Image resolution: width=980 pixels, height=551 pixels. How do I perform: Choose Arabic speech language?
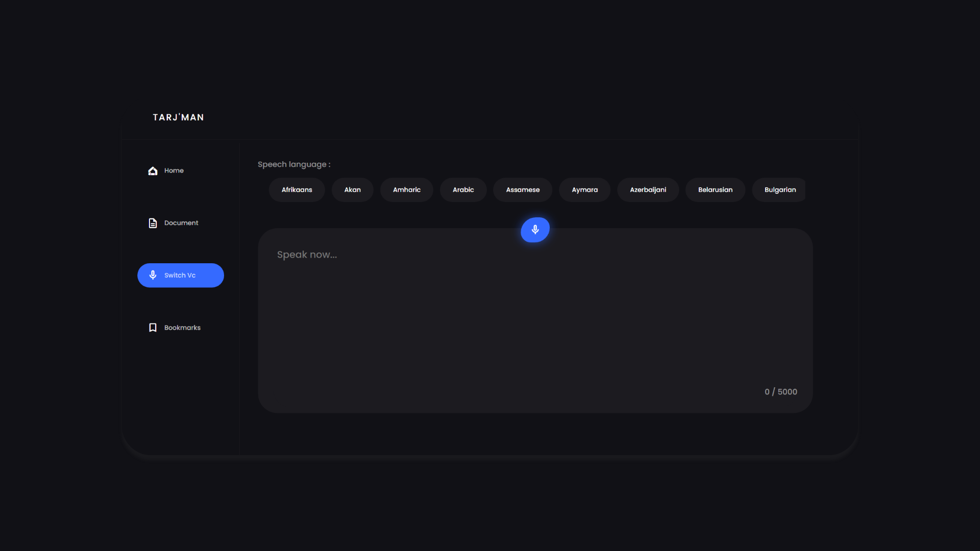point(463,190)
